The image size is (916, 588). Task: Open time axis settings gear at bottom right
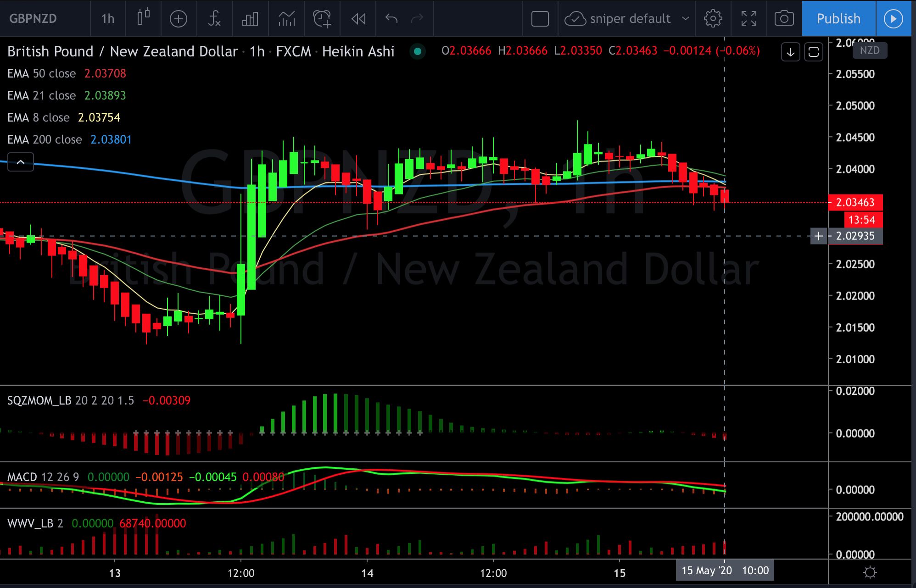[870, 572]
